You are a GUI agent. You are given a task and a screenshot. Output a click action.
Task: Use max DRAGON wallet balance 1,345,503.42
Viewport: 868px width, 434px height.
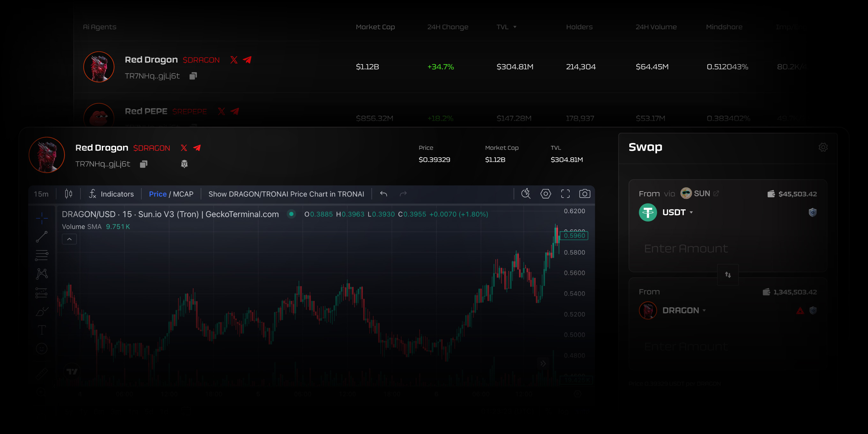coord(789,292)
